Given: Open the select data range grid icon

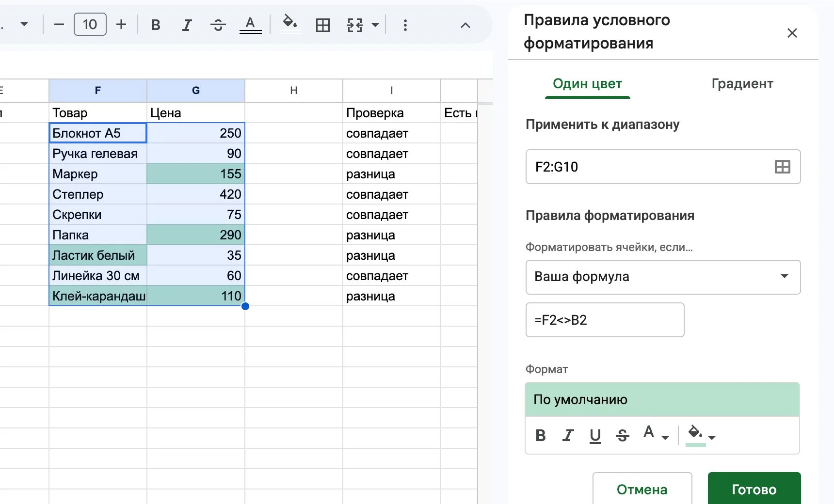Looking at the screenshot, I should point(782,167).
